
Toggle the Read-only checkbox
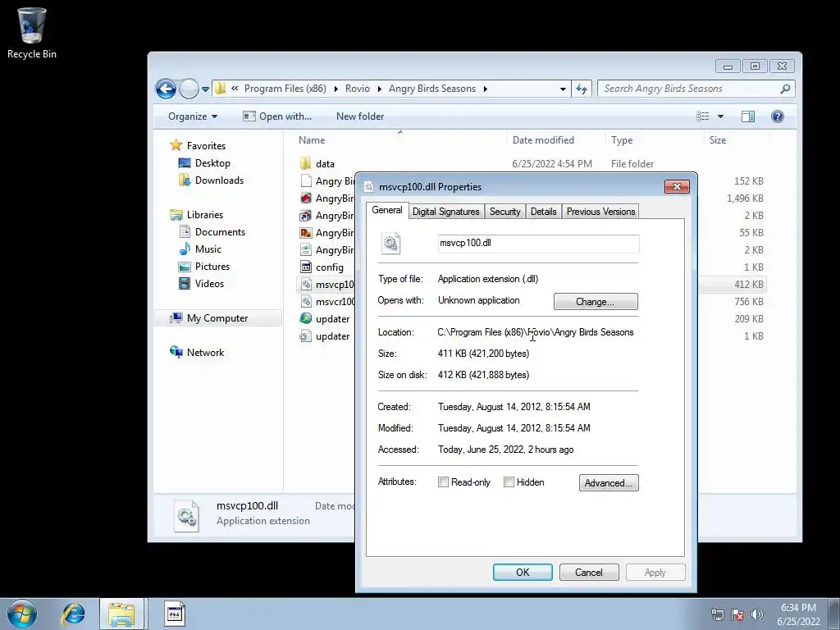443,482
